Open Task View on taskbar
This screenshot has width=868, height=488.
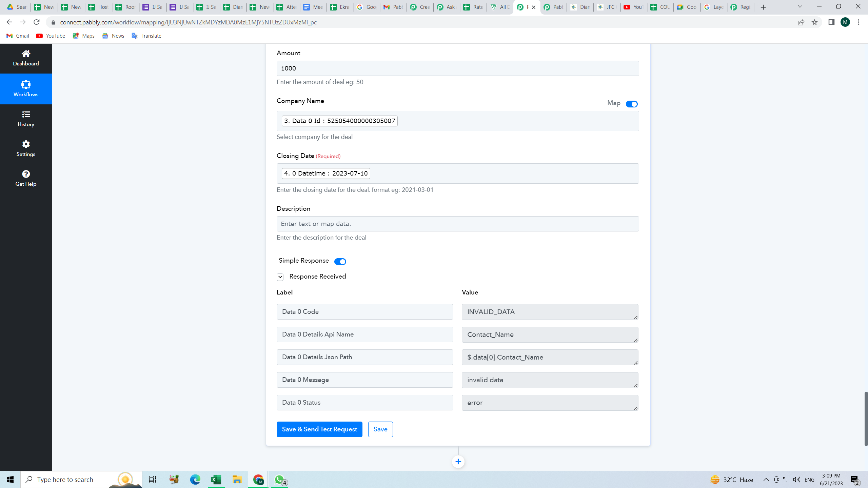point(153,479)
